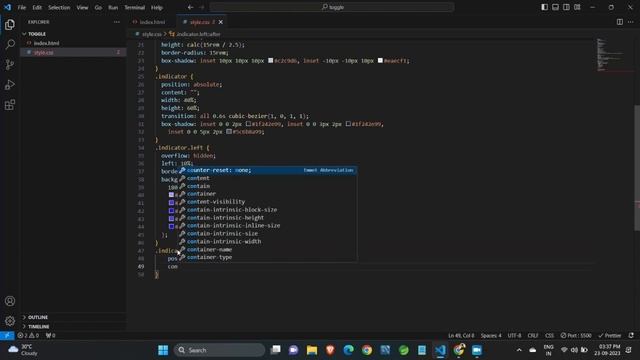This screenshot has width=640, height=360.
Task: Open the Search view in activity bar
Action: (x=10, y=44)
